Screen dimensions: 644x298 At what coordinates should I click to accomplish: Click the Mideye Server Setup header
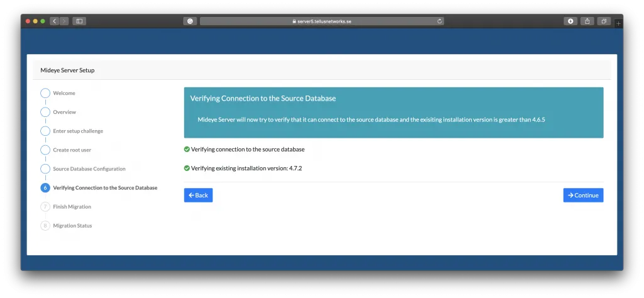point(67,70)
